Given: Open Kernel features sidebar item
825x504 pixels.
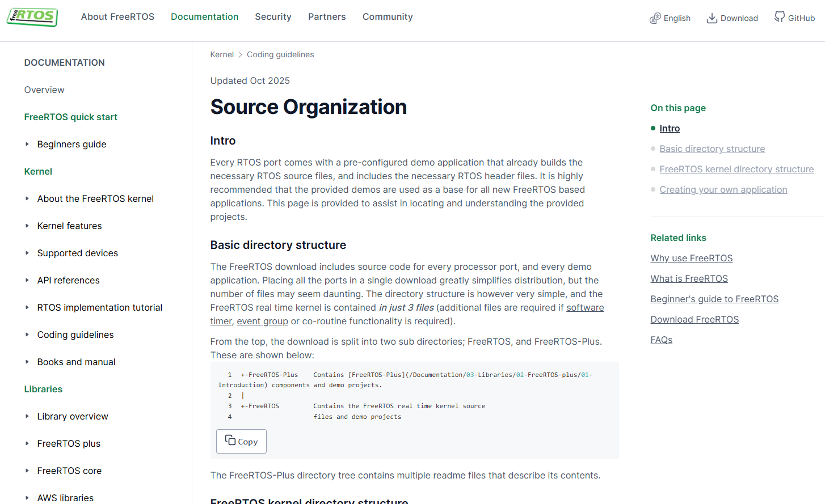Looking at the screenshot, I should click(x=70, y=226).
